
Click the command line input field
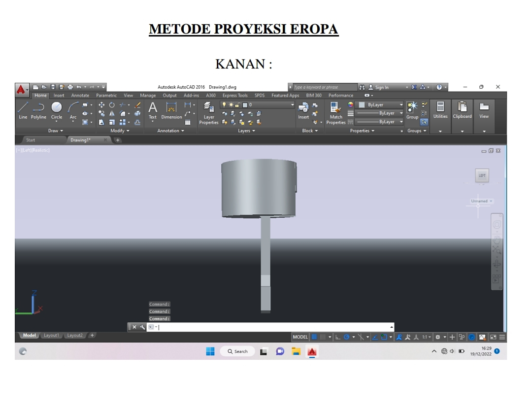pyautogui.click(x=270, y=327)
